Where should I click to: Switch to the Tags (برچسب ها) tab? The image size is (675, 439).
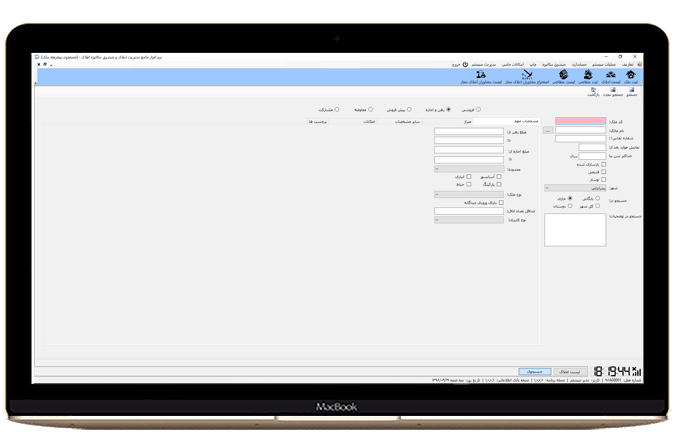coord(318,122)
